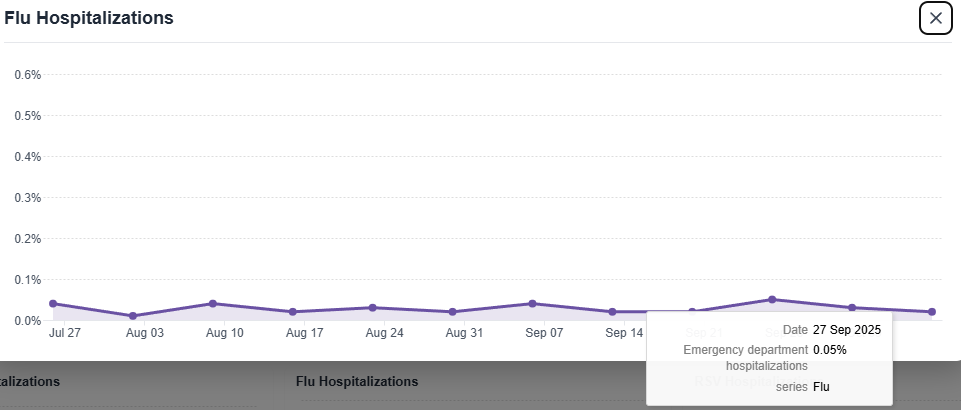Click the 27 Sep 2025 tooltip date
961x410 pixels.
pos(847,330)
